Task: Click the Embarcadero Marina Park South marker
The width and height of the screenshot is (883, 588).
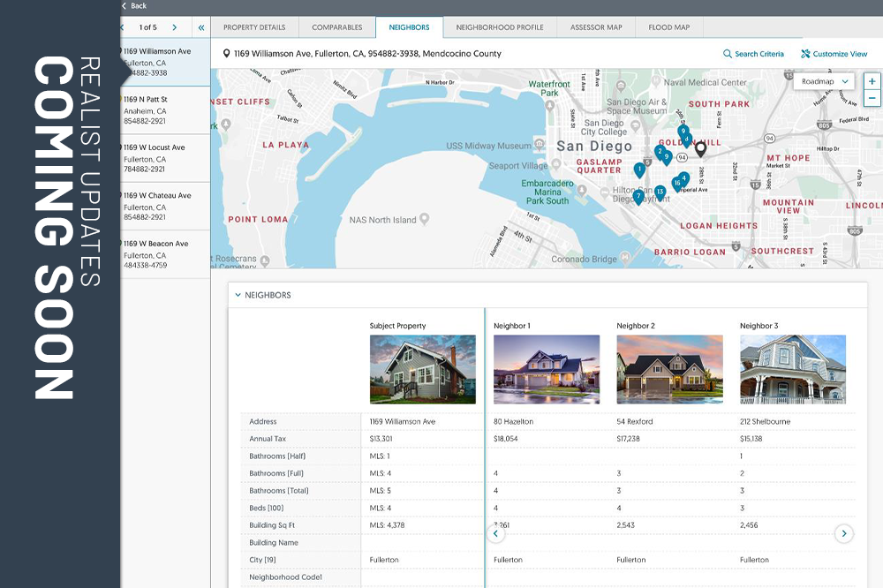Action: [x=582, y=191]
